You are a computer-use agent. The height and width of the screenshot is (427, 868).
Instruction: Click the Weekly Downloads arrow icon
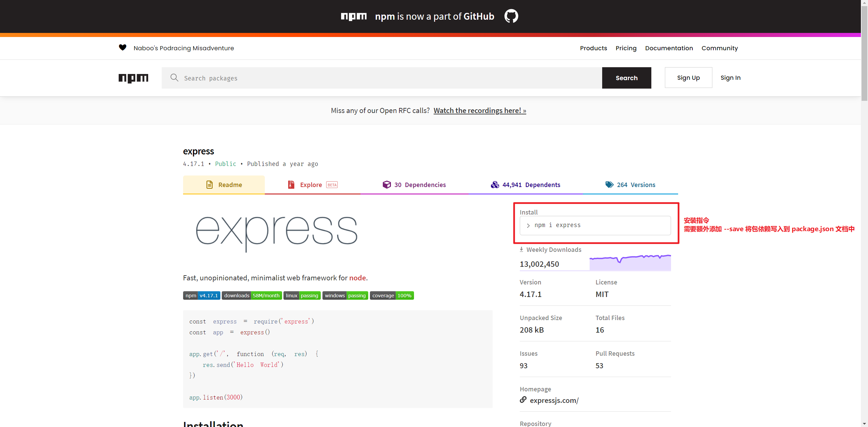tap(521, 249)
